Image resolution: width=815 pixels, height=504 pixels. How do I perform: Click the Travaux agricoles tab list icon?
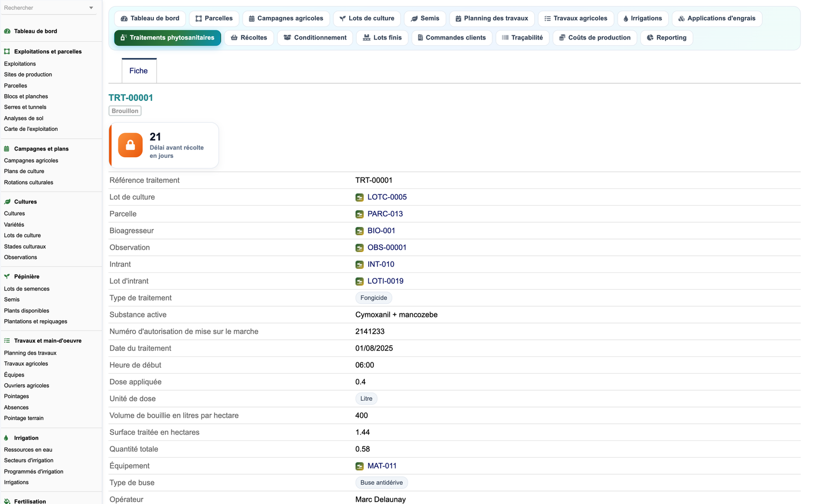coord(548,19)
